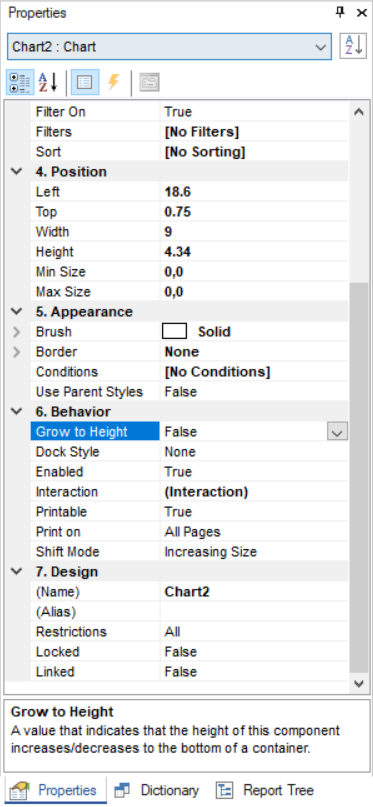373x807 pixels.
Task: Click the [No Filters] value
Action: (x=202, y=132)
